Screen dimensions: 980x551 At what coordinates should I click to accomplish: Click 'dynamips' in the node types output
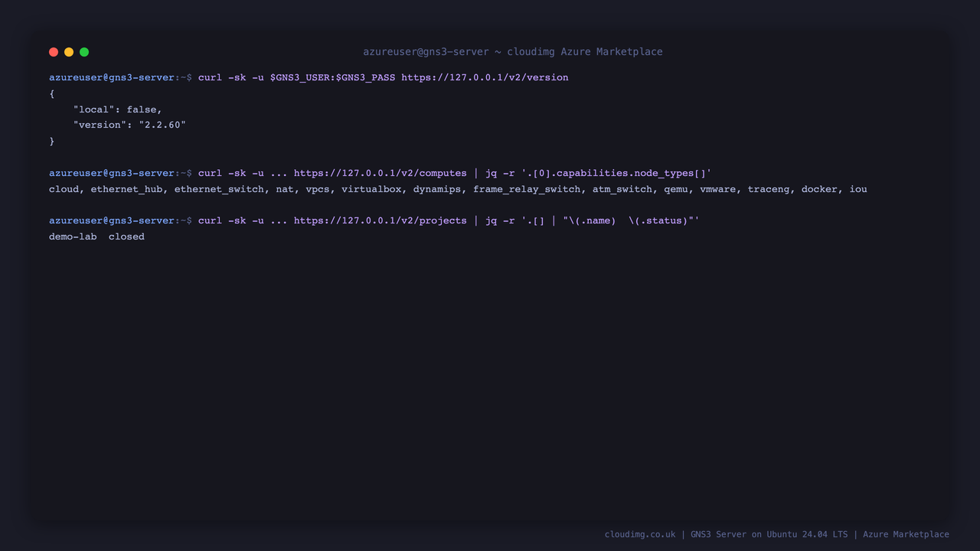pyautogui.click(x=437, y=189)
